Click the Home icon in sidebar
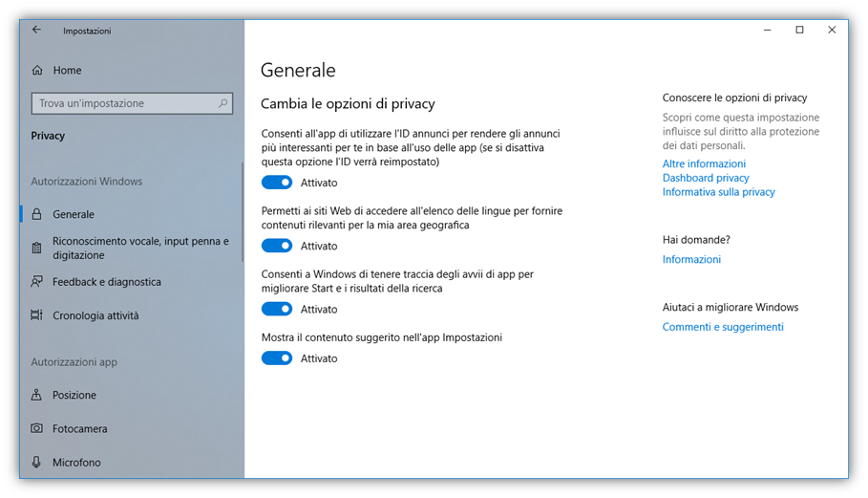Screen dimensions: 868x498 tap(37, 71)
